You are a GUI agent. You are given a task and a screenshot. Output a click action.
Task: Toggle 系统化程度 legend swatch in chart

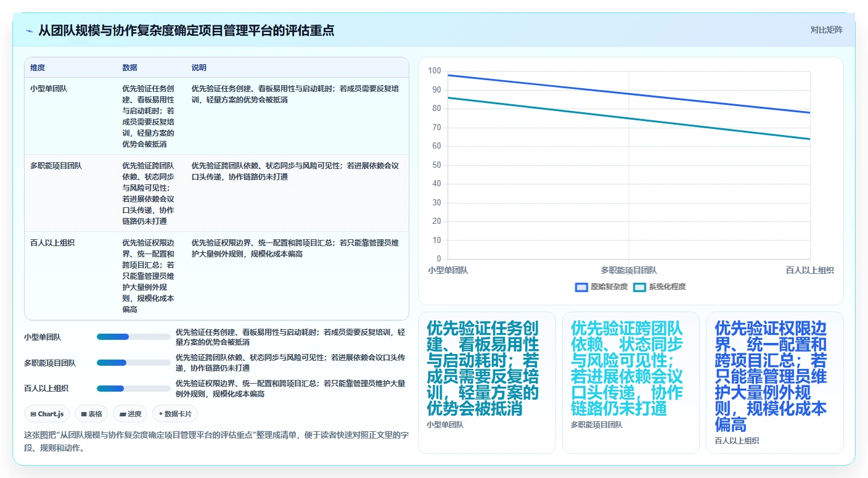pyautogui.click(x=639, y=287)
